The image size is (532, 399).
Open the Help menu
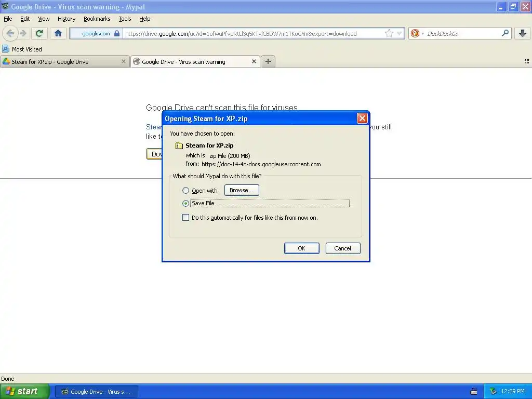coord(145,19)
